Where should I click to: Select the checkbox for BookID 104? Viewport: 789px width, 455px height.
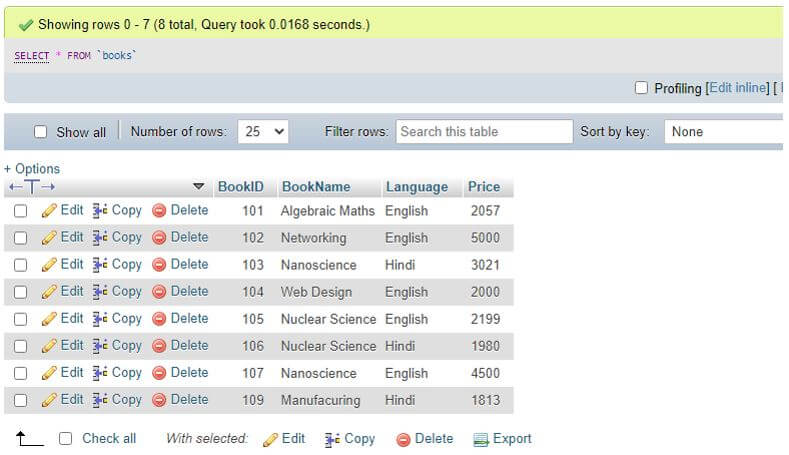tap(21, 292)
